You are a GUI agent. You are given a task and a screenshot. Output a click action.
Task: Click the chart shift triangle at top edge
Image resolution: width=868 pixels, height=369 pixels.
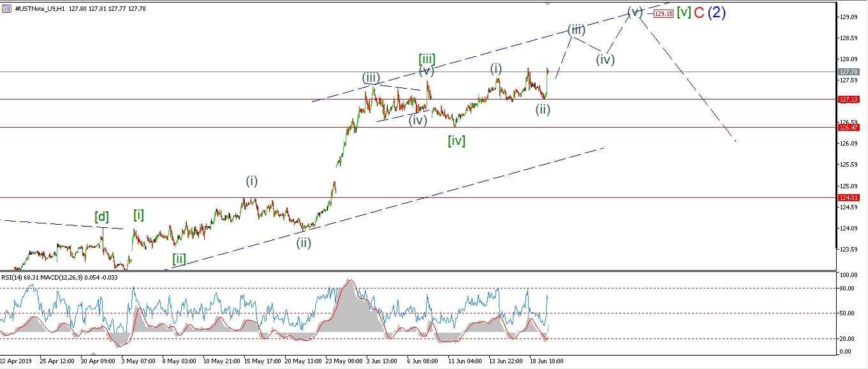pyautogui.click(x=547, y=3)
